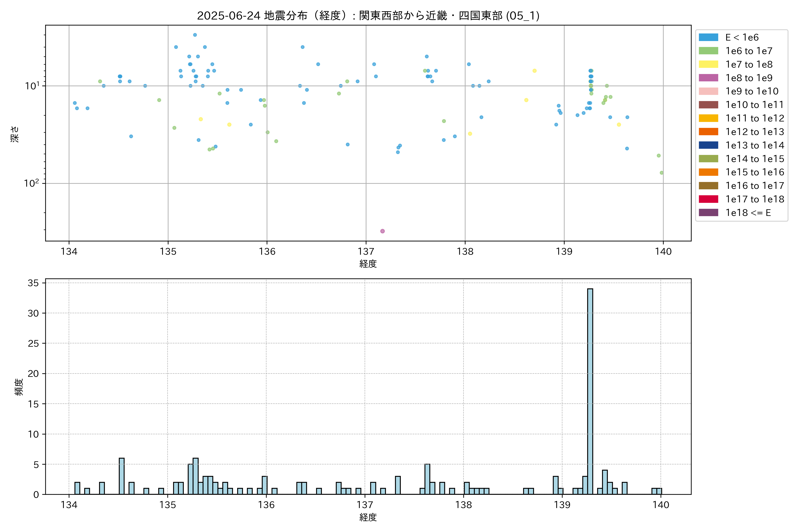Click the red 1e17 to 1e18 swatch
This screenshot has width=798, height=532.
[x=708, y=199]
